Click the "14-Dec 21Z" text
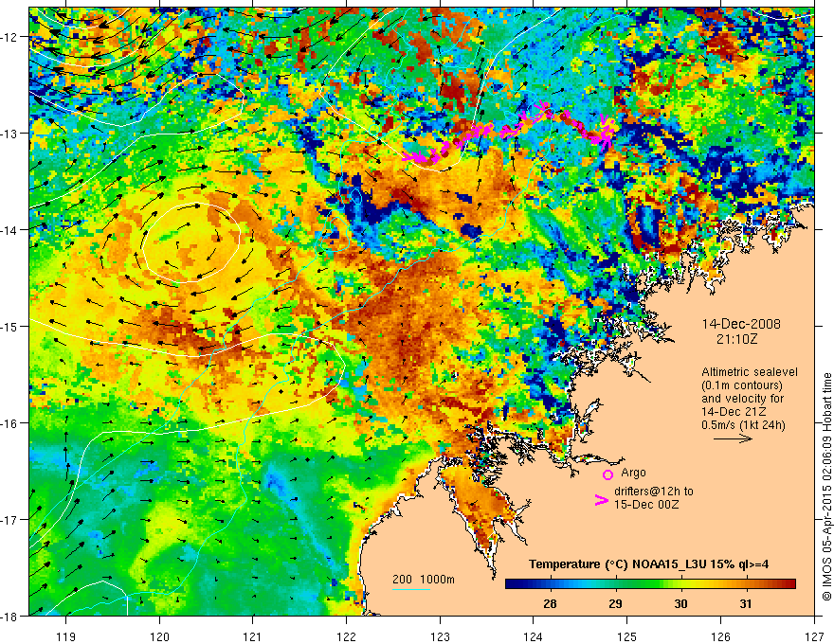Image resolution: width=834 pixels, height=644 pixels. [x=734, y=412]
